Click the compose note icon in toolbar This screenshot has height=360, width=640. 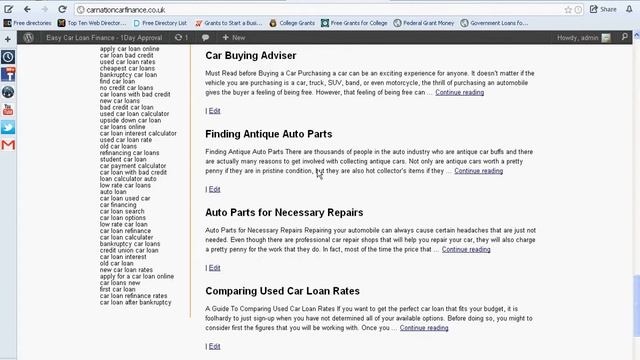(x=8, y=9)
